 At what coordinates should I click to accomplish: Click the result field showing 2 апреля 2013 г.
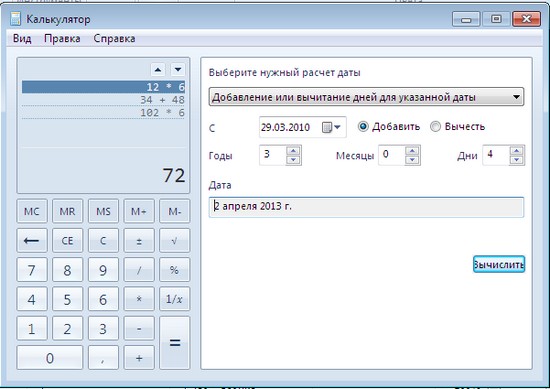(x=366, y=207)
